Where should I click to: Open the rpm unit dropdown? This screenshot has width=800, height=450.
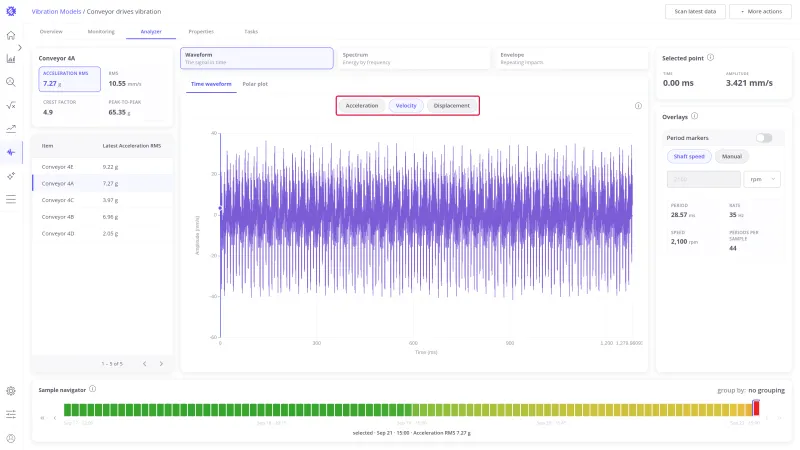click(x=762, y=179)
